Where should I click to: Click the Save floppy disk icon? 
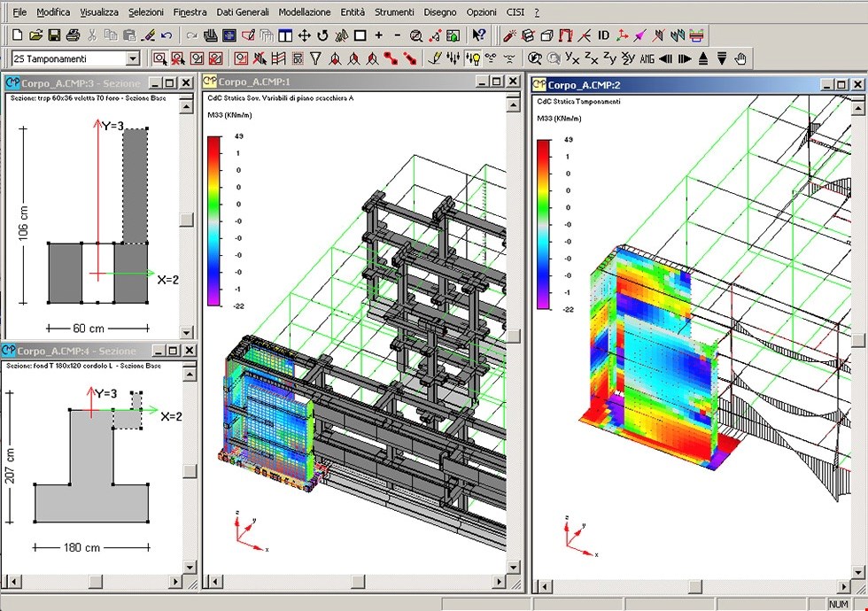pyautogui.click(x=54, y=35)
